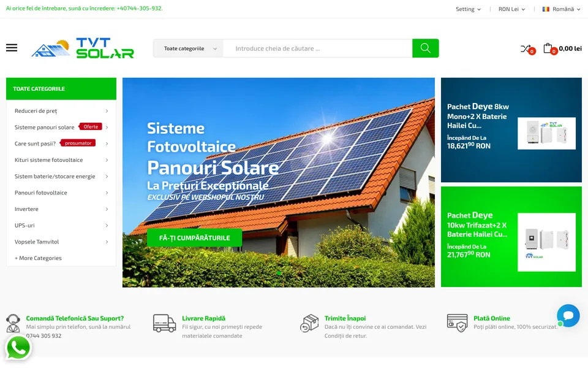This screenshot has height=368, width=588.
Task: Show + More Categories
Action: click(x=38, y=258)
